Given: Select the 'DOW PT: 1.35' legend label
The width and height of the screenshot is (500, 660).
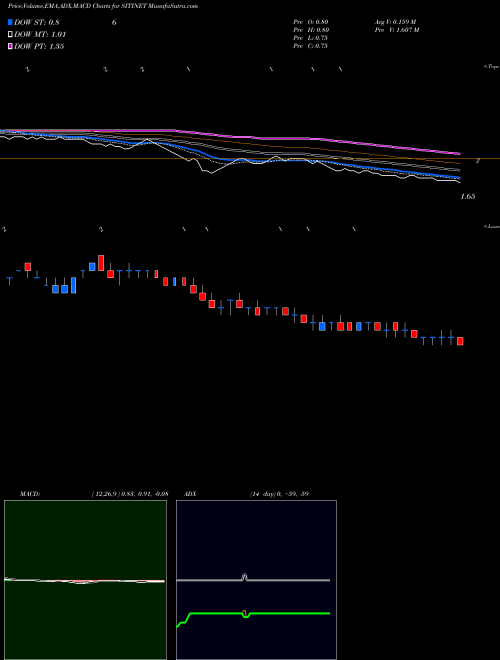Looking at the screenshot, I should [x=39, y=46].
